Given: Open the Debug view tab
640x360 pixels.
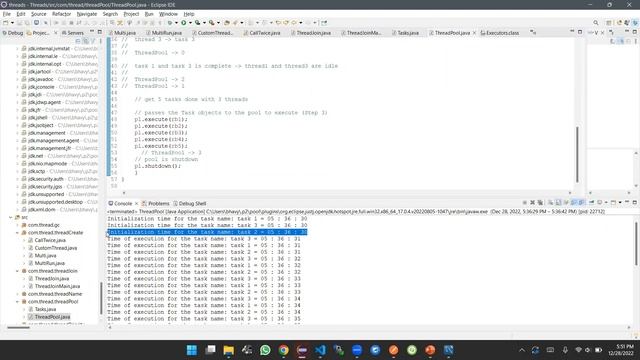Looking at the screenshot, I should pos(13,33).
